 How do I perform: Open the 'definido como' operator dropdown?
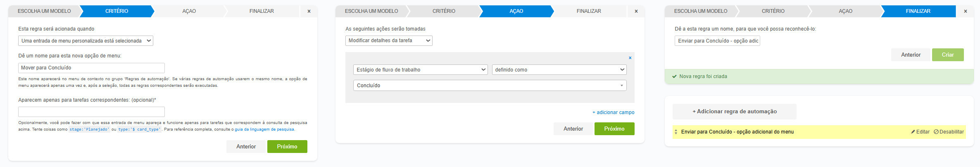coord(559,69)
